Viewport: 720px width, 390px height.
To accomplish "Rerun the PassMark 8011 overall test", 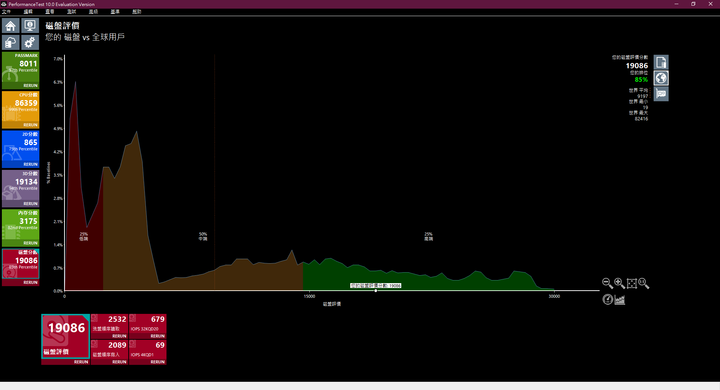I will 30,86.
